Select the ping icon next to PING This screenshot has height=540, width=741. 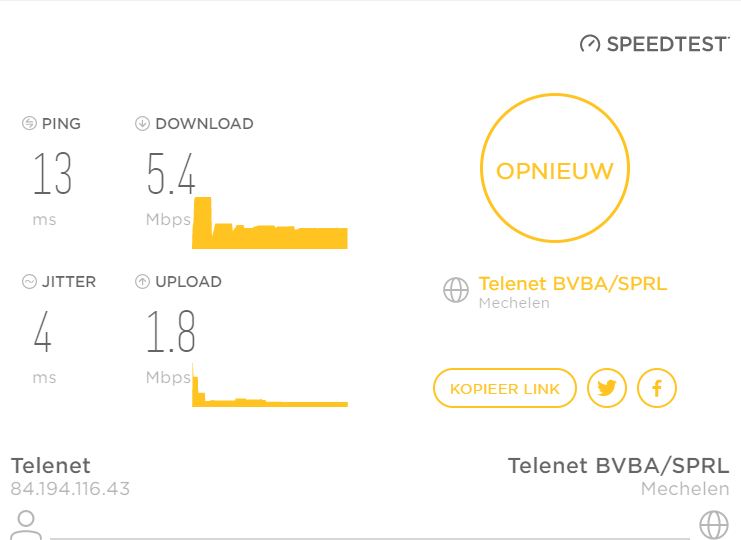click(x=29, y=123)
